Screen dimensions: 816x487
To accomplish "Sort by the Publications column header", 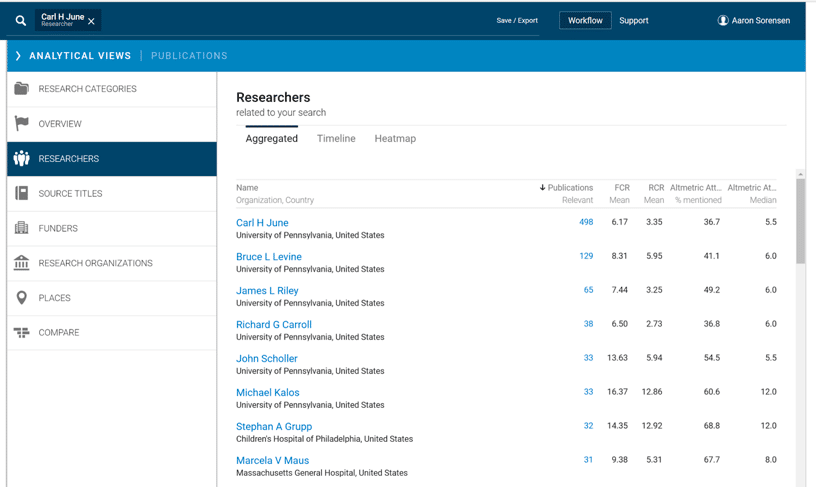I will pyautogui.click(x=566, y=187).
